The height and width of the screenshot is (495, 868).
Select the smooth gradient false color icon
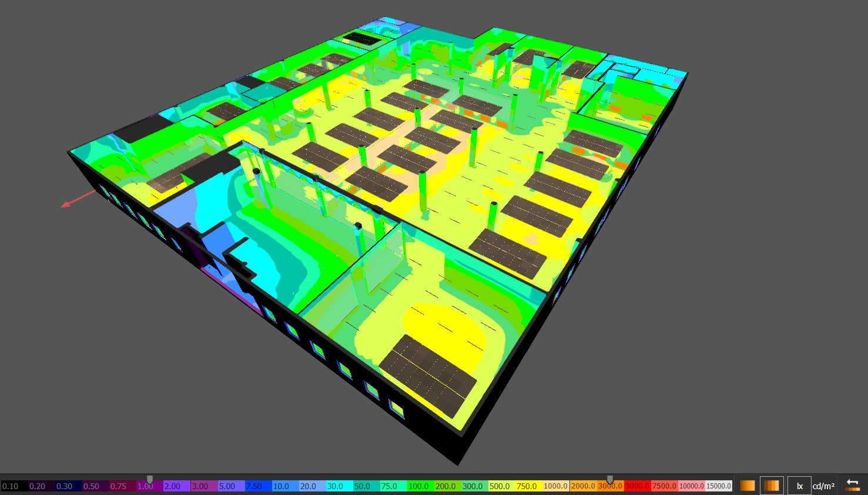pyautogui.click(x=747, y=486)
